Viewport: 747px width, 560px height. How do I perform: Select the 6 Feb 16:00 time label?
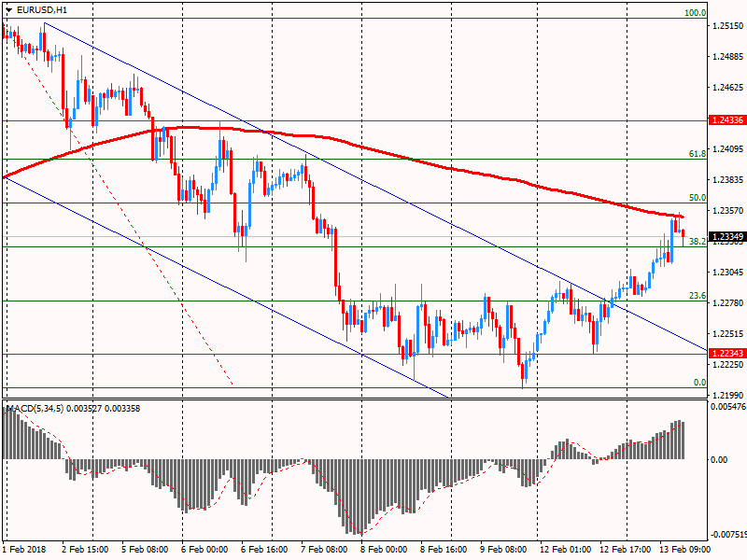(x=264, y=550)
